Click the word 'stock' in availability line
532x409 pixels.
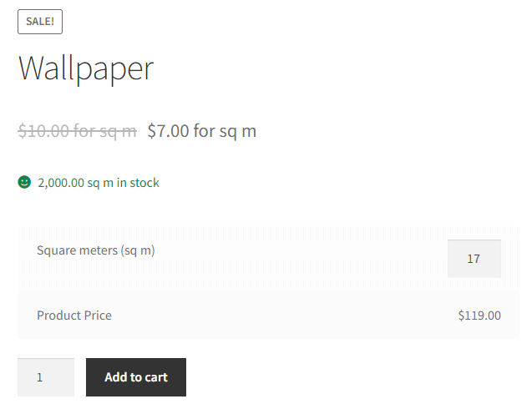tap(144, 183)
